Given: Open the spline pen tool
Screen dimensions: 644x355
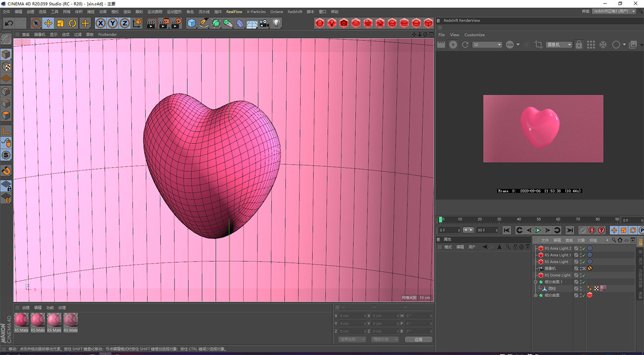Looking at the screenshot, I should [x=203, y=23].
